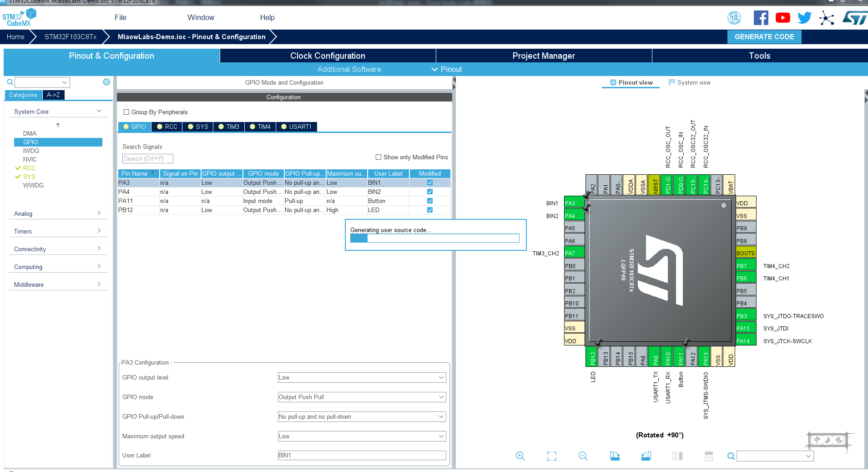Click the Search Signals input field
This screenshot has width=868, height=472.
148,158
